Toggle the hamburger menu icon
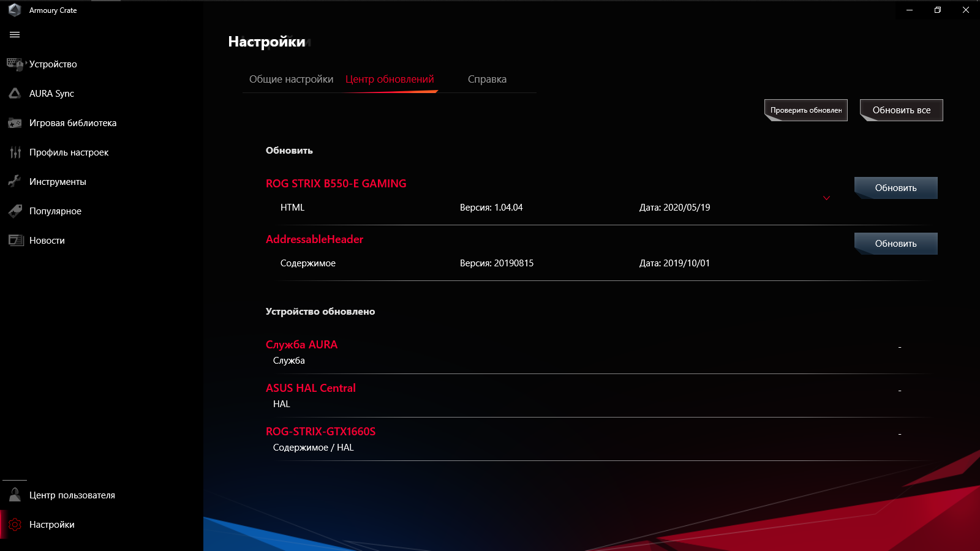This screenshot has width=980, height=551. coord(15,35)
